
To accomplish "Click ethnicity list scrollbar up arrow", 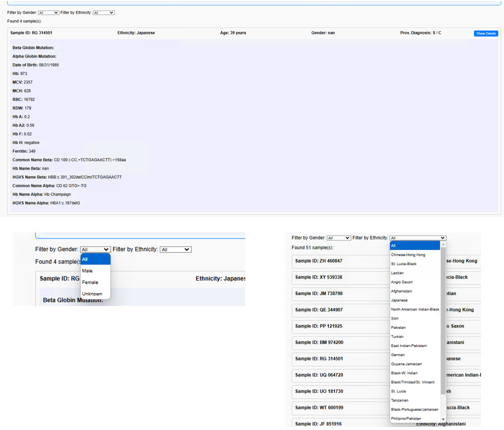I will 443,244.
